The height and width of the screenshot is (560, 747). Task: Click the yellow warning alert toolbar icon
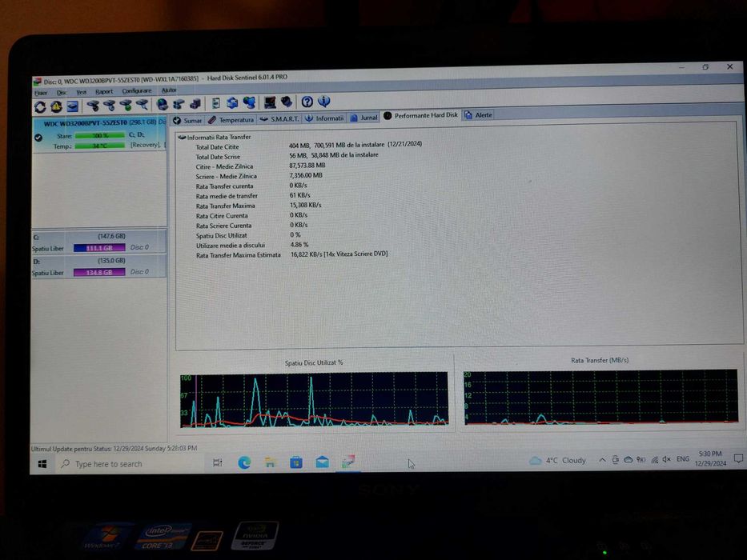pos(56,106)
